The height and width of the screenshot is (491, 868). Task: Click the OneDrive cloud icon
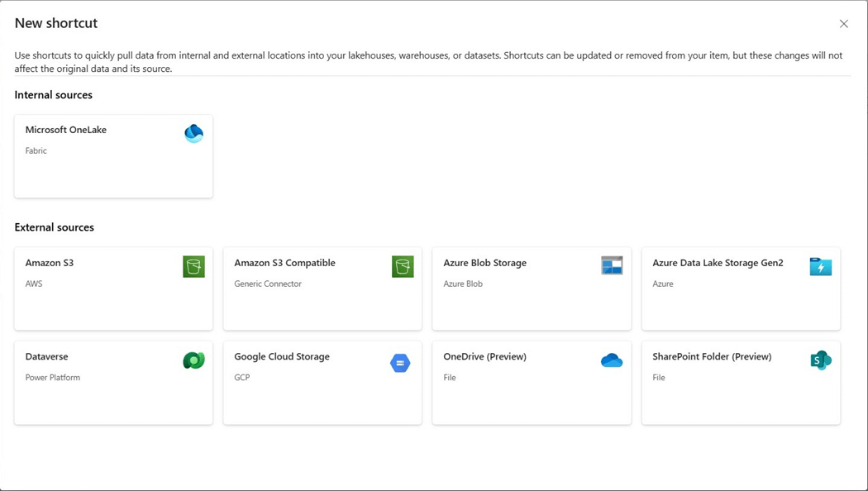(612, 360)
